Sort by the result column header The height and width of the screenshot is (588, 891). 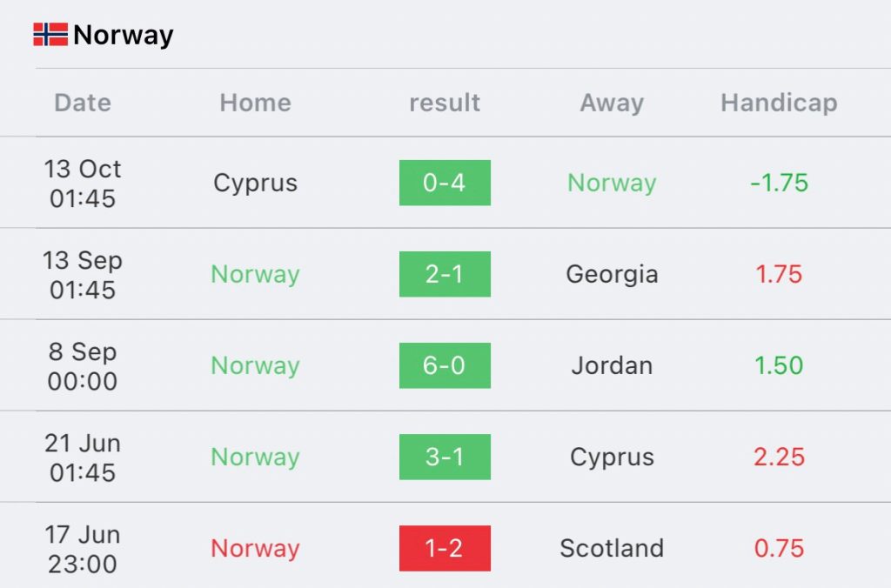pos(445,103)
